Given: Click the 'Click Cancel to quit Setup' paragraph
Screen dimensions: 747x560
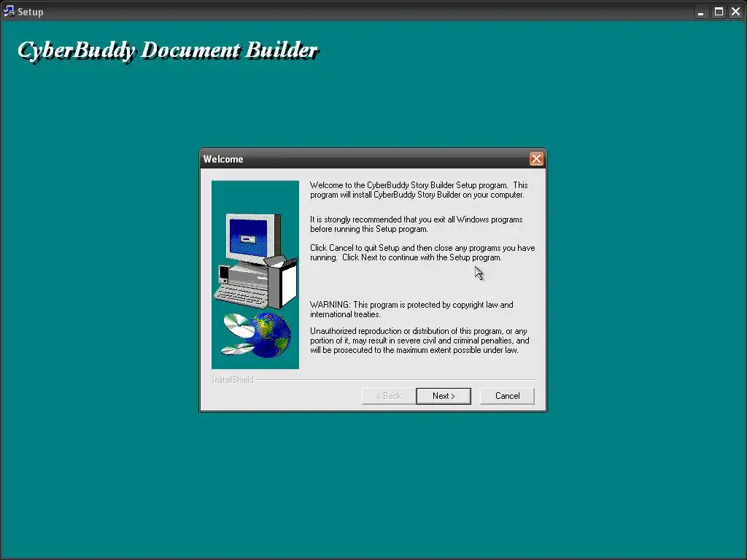Looking at the screenshot, I should (422, 253).
